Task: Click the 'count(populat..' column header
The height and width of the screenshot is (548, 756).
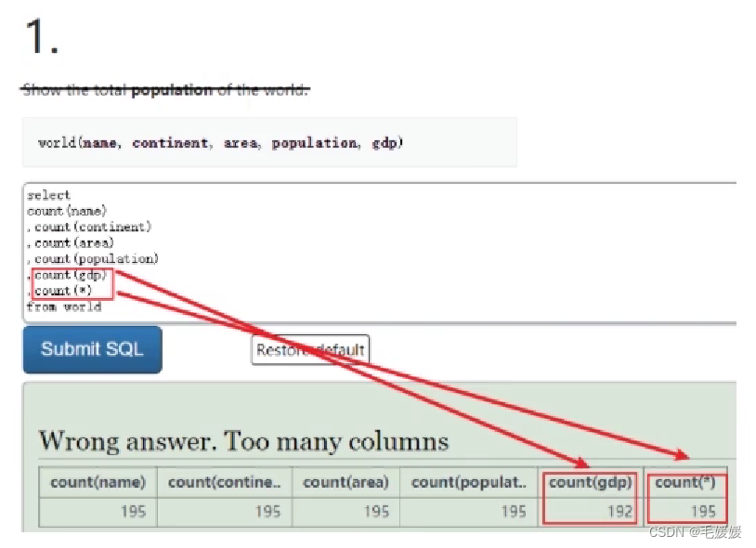Action: coord(469,482)
